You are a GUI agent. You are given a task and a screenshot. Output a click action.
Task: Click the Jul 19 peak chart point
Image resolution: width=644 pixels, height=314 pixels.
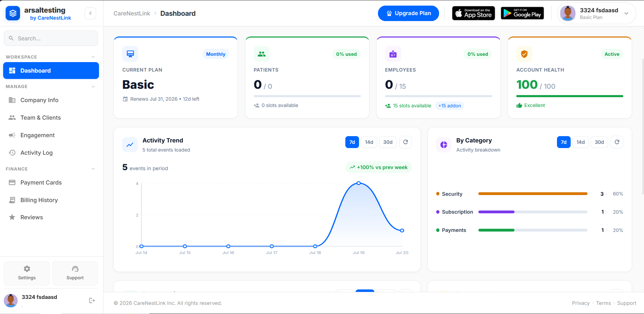pos(359,183)
